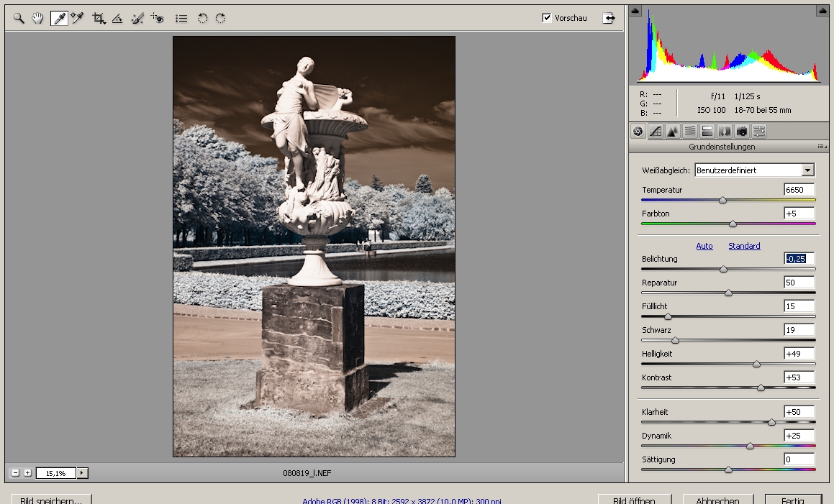Select the Hand tool

[37, 18]
